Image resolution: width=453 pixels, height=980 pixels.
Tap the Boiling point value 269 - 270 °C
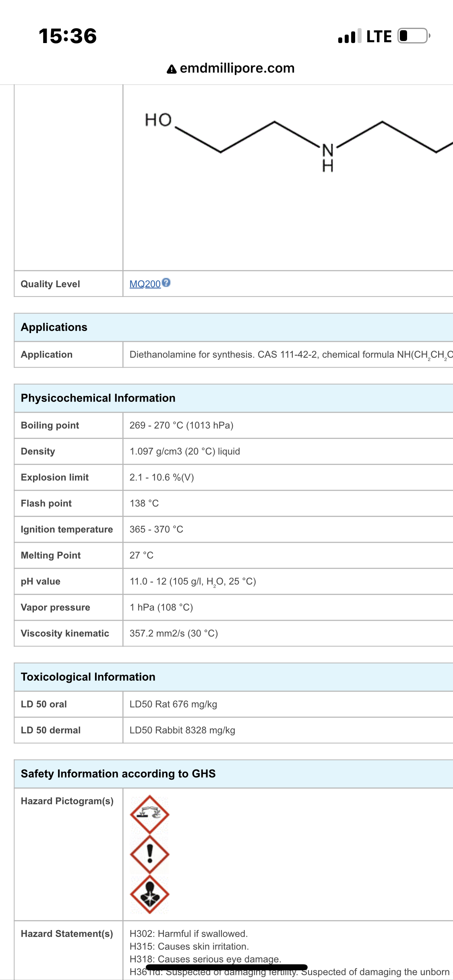[x=181, y=425]
